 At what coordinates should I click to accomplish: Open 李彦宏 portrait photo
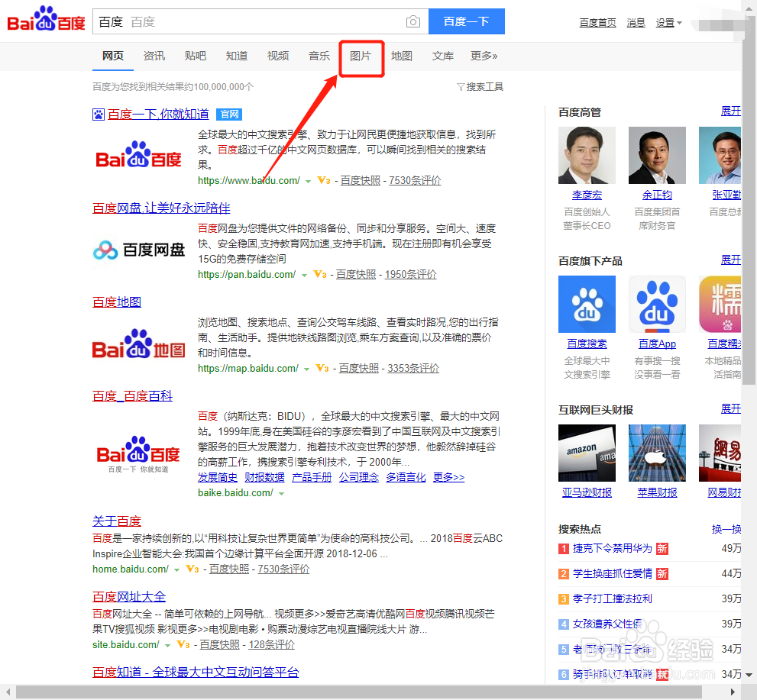[587, 155]
